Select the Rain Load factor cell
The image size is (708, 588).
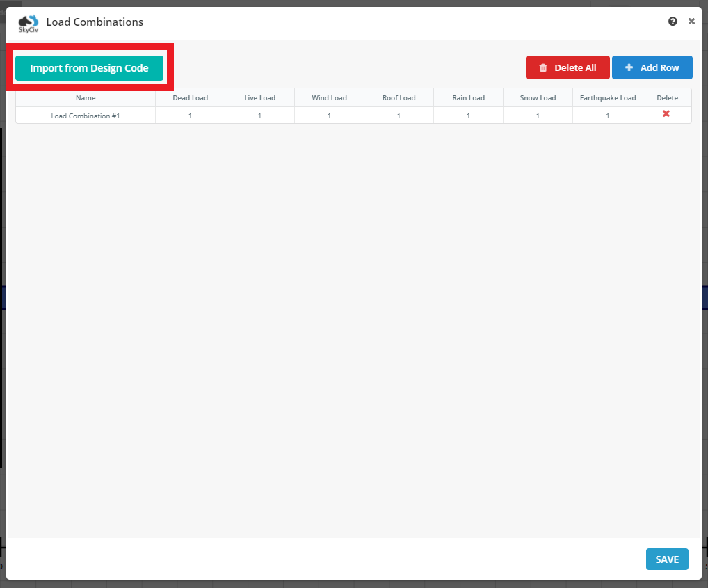click(468, 116)
